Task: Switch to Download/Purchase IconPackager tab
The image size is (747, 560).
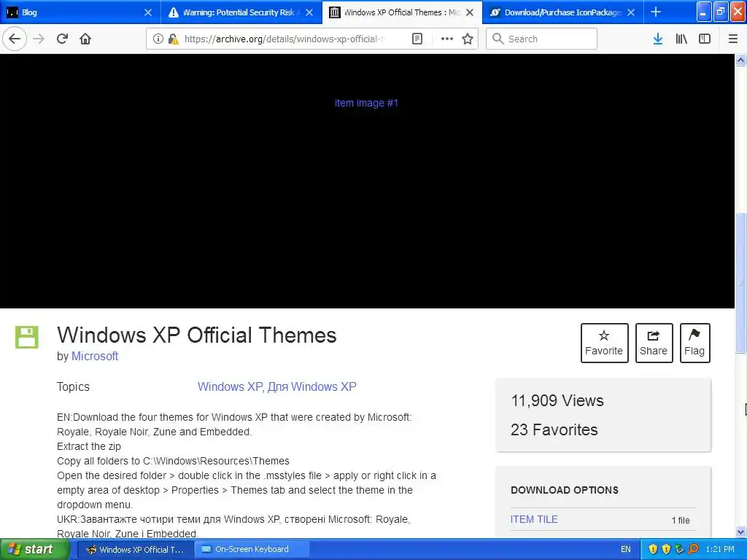Action: pos(563,12)
